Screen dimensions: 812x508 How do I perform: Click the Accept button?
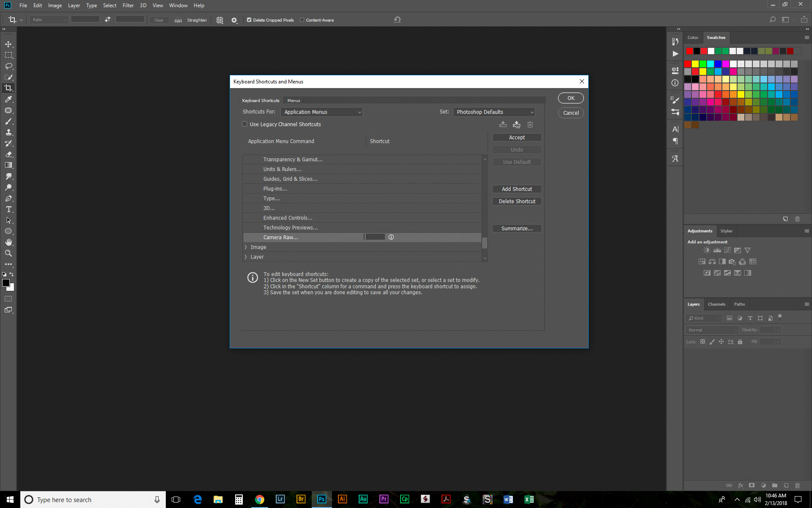coord(517,138)
